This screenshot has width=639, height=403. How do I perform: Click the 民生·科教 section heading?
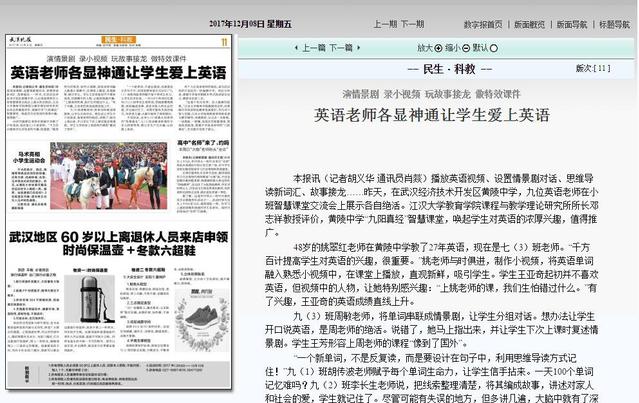(449, 69)
